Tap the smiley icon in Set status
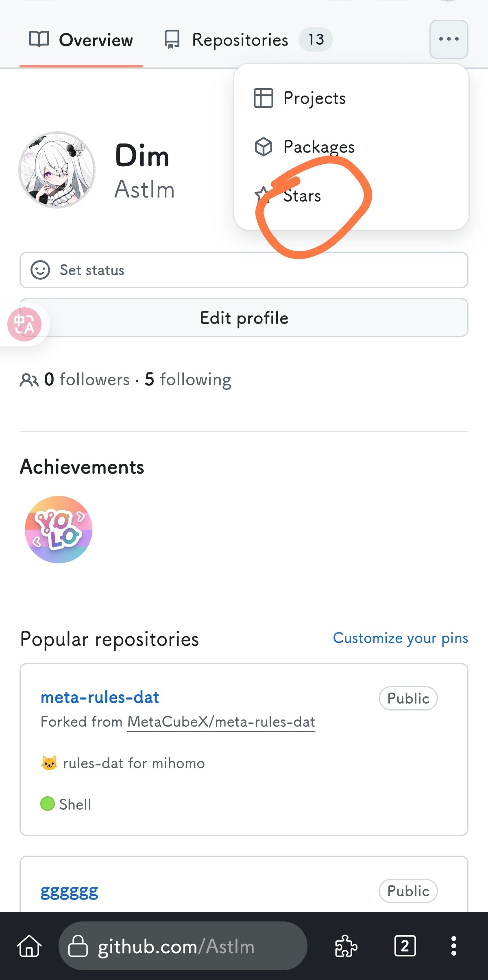Viewport: 488px width, 980px height. [x=40, y=270]
